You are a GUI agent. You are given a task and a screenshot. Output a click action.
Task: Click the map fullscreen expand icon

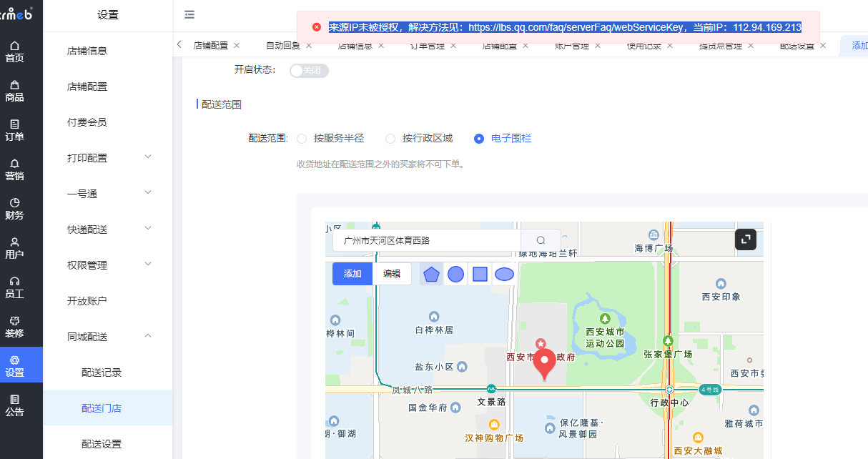click(x=745, y=240)
